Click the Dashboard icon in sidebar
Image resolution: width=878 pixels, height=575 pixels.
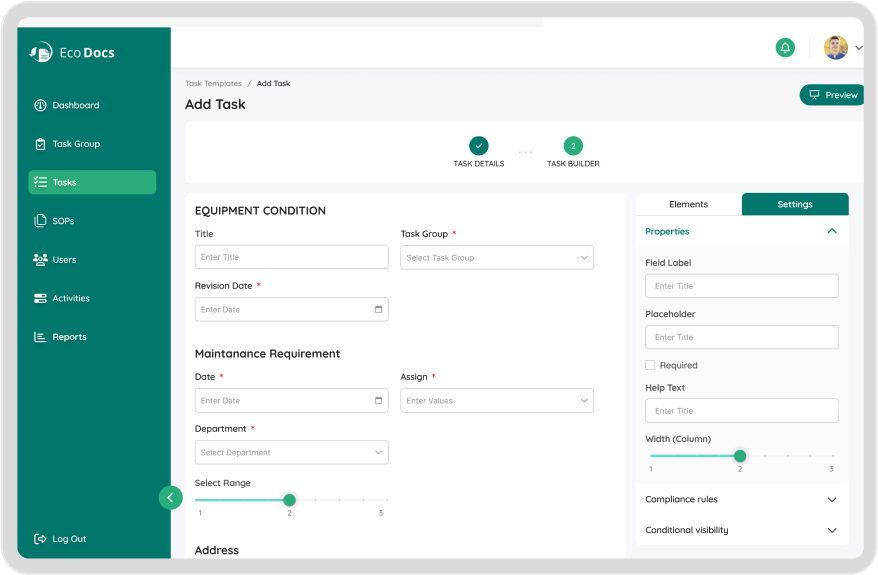(41, 105)
